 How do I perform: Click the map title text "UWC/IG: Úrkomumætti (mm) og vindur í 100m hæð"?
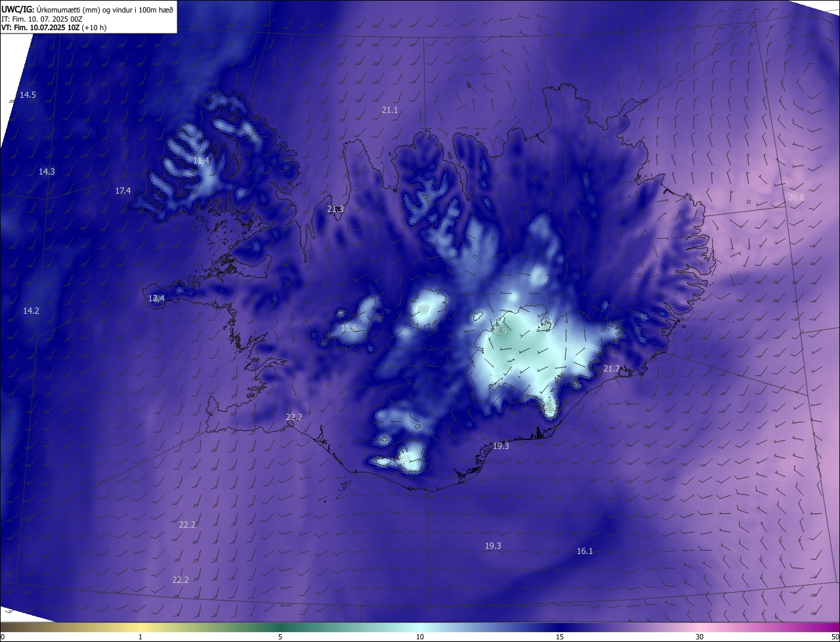point(87,9)
